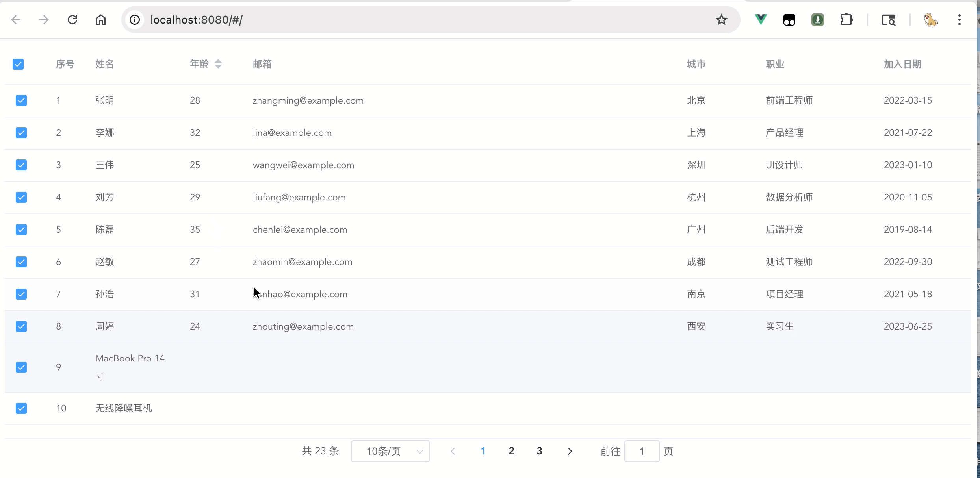View site information icon in address bar
Viewport: 980px width, 478px height.
pyautogui.click(x=135, y=20)
